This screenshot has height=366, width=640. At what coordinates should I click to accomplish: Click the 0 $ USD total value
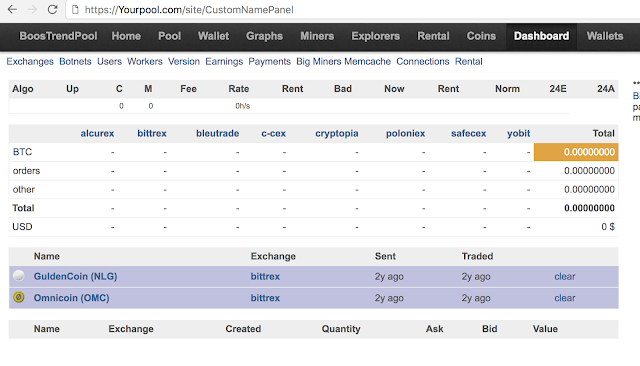tap(608, 226)
